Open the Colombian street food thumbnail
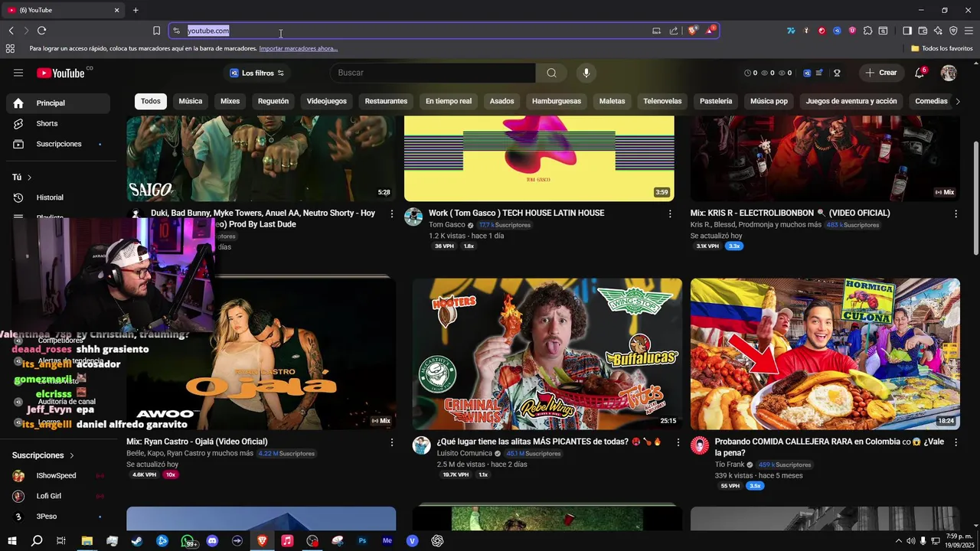This screenshot has width=980, height=551. pos(825,354)
